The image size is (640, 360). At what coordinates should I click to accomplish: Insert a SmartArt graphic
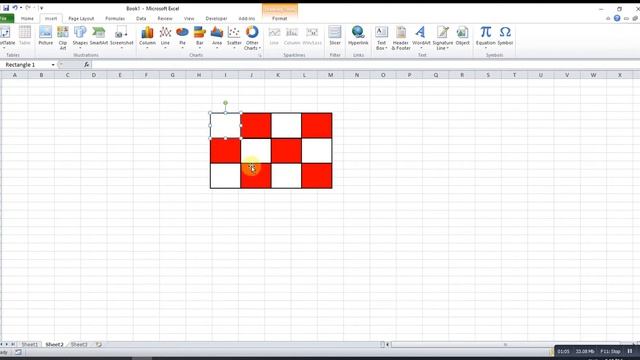pyautogui.click(x=98, y=35)
